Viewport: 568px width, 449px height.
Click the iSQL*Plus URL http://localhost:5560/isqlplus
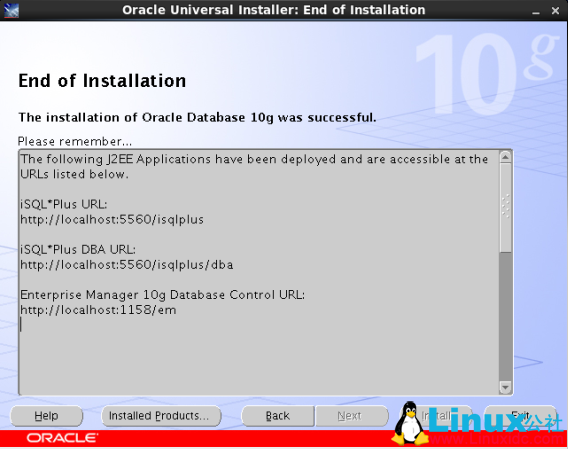pyautogui.click(x=112, y=220)
